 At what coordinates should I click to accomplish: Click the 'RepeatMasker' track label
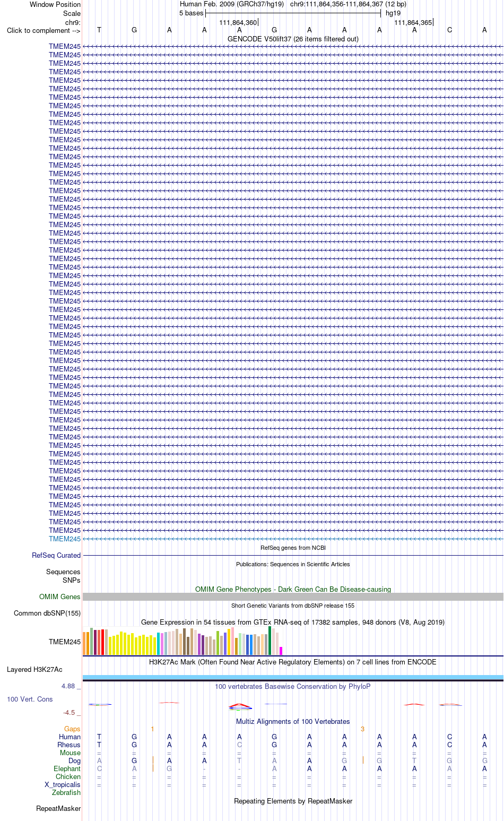[58, 808]
